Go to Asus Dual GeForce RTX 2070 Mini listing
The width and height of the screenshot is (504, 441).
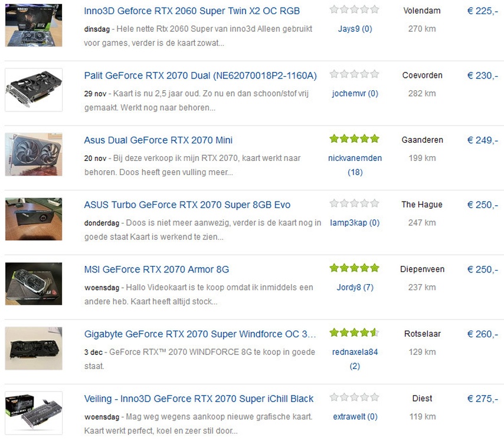click(158, 140)
